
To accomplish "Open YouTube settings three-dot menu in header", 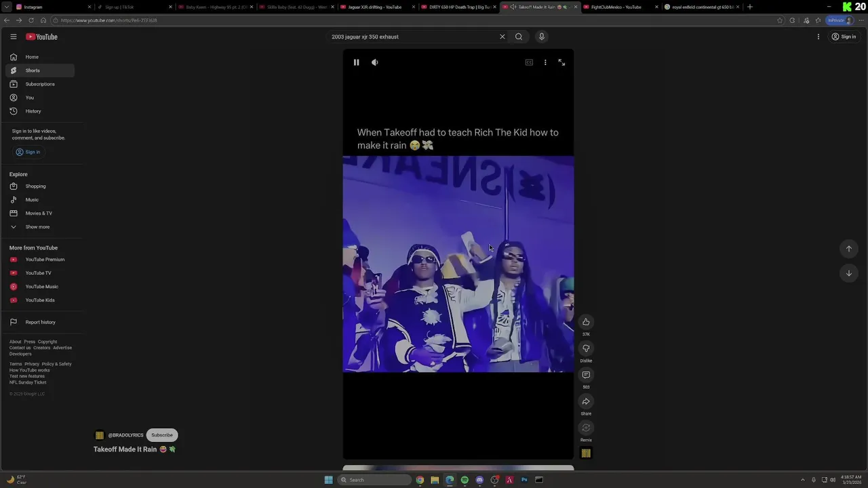I will 818,37.
